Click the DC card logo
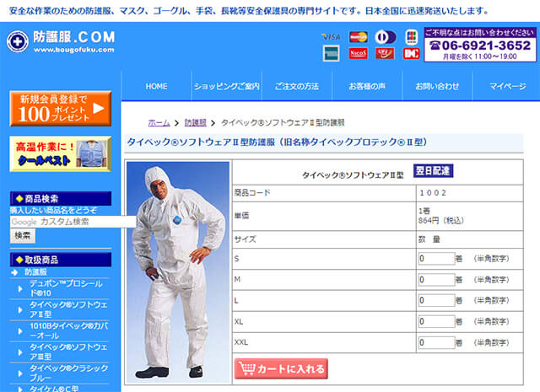This screenshot has height=392, width=540. [411, 53]
